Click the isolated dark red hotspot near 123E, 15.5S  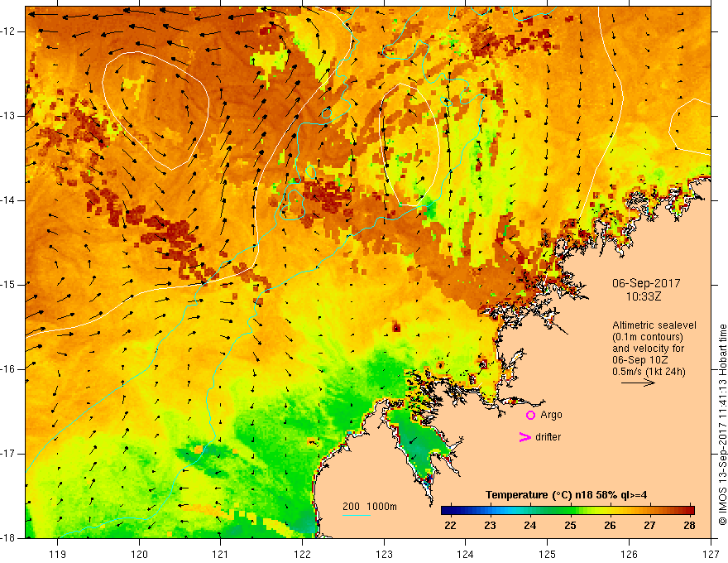396,327
